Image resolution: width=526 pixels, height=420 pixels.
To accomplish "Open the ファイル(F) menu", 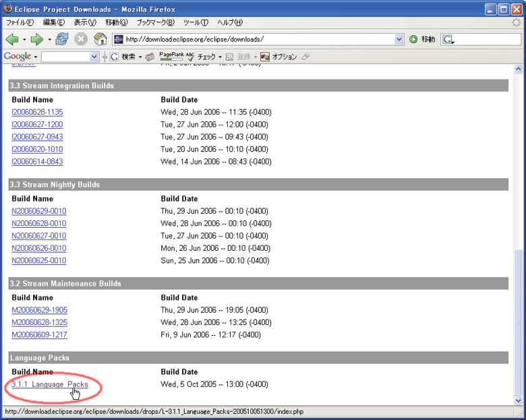I will (20, 22).
